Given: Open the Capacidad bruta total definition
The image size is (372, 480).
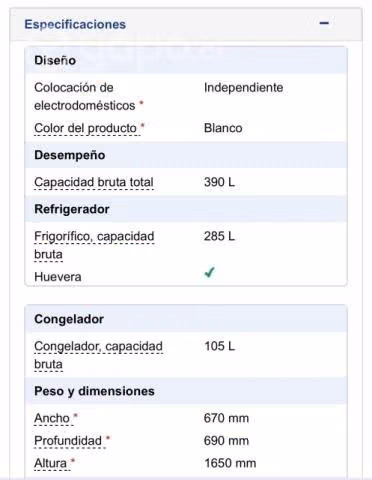Looking at the screenshot, I should (94, 182).
